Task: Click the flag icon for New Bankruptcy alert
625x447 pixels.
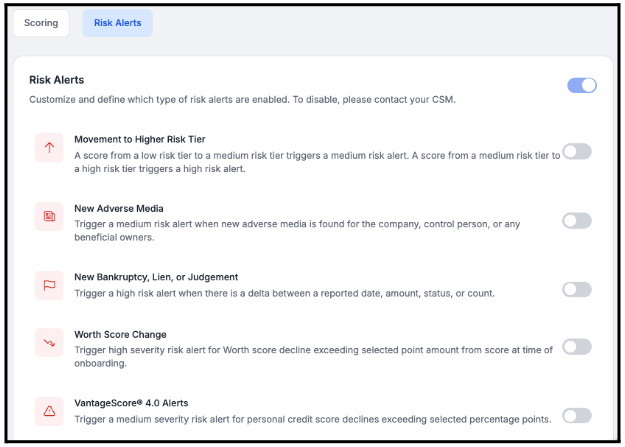Action: 49,286
